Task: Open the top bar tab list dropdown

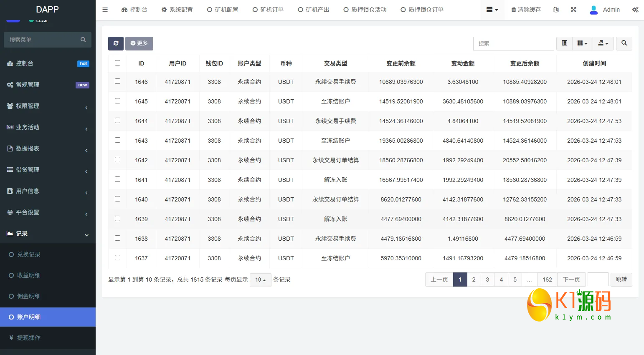Action: 492,10
